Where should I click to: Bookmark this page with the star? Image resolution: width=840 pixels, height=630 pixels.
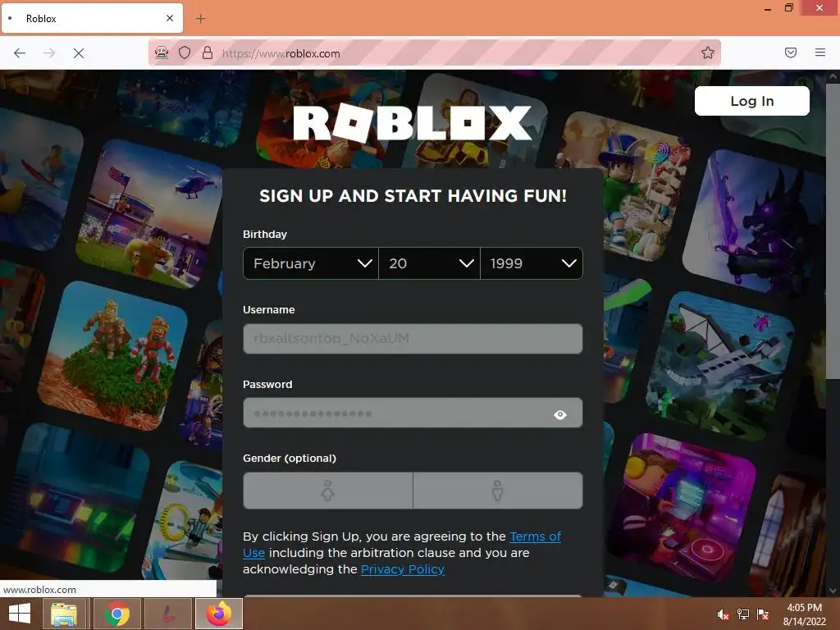click(708, 52)
